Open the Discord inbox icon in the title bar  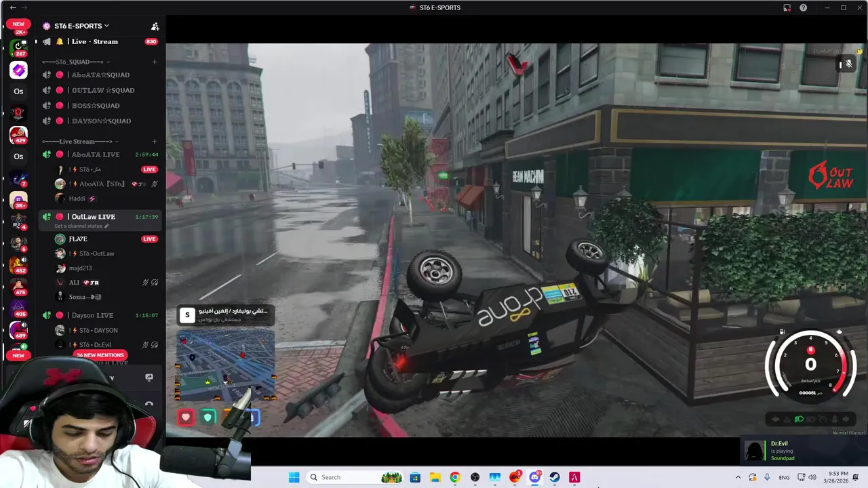coord(787,7)
